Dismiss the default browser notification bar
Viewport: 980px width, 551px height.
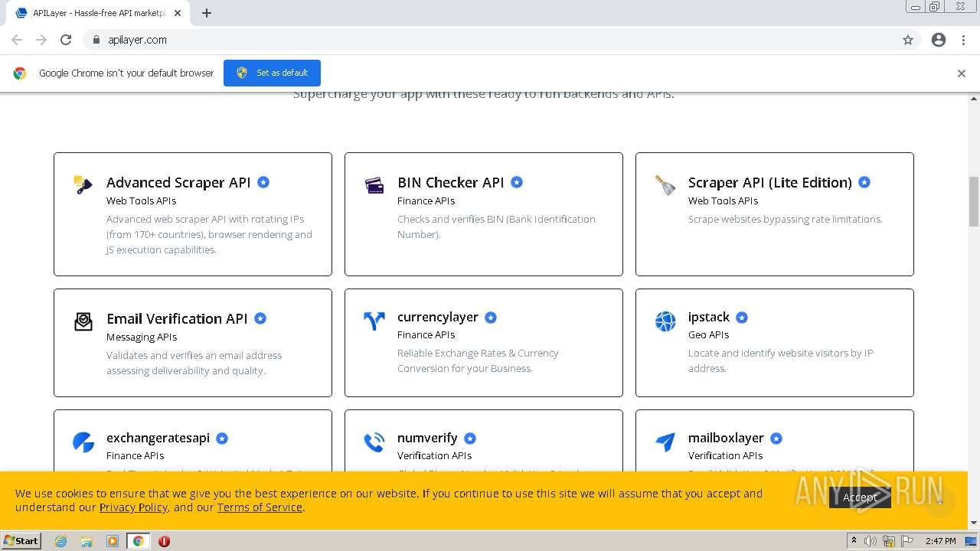point(962,73)
